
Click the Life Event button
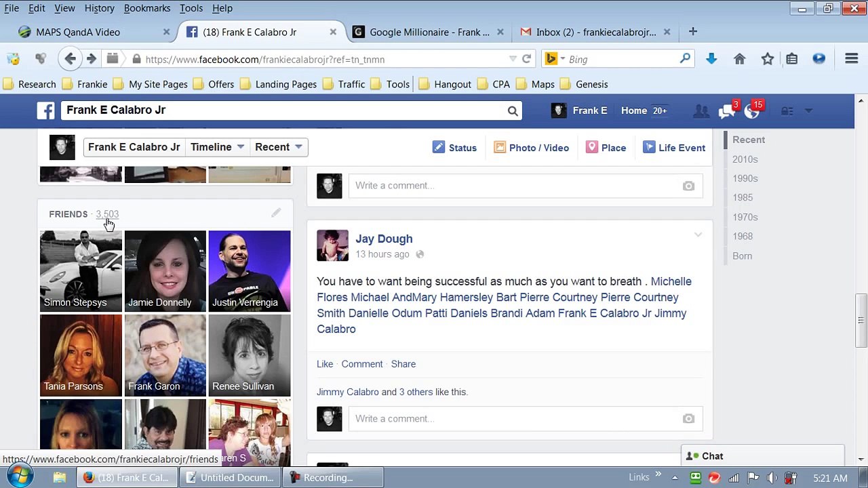click(674, 148)
